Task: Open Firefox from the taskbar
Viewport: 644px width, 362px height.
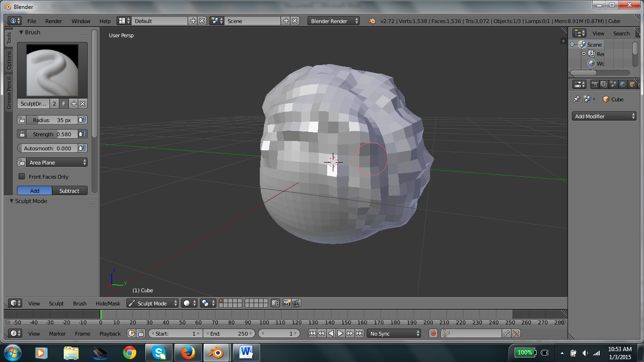Action: pyautogui.click(x=188, y=353)
